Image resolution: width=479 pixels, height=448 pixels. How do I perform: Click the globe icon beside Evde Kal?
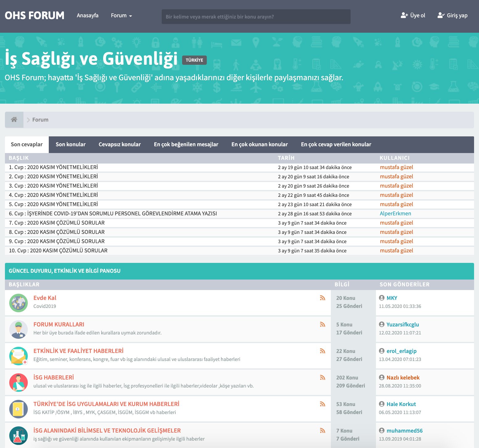[x=19, y=302]
